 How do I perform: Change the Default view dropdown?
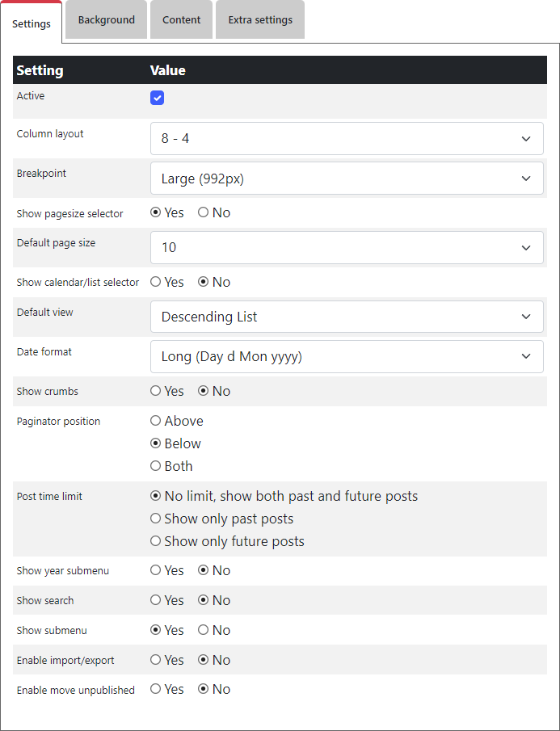click(x=347, y=317)
